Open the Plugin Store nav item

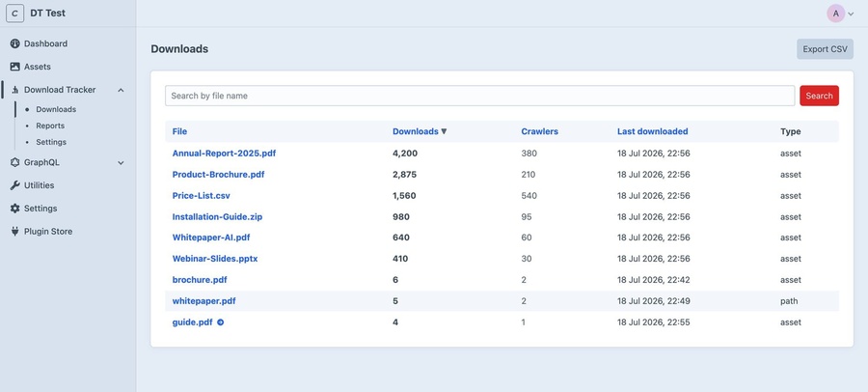coord(48,231)
